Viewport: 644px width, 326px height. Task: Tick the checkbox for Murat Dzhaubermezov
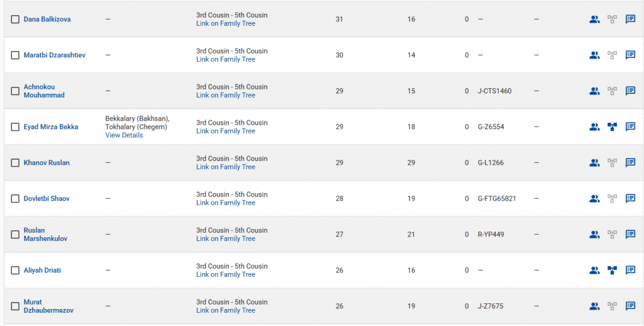[x=15, y=306]
